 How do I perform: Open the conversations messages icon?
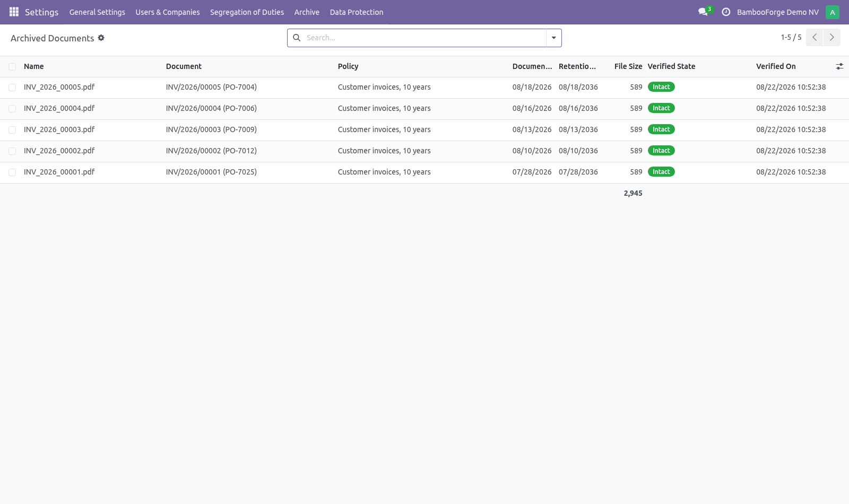coord(703,12)
